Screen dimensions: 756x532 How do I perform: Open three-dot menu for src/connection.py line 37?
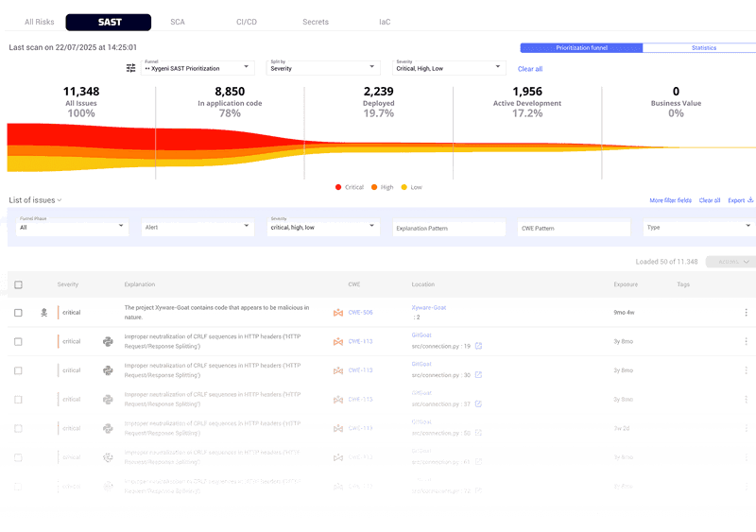[746, 400]
